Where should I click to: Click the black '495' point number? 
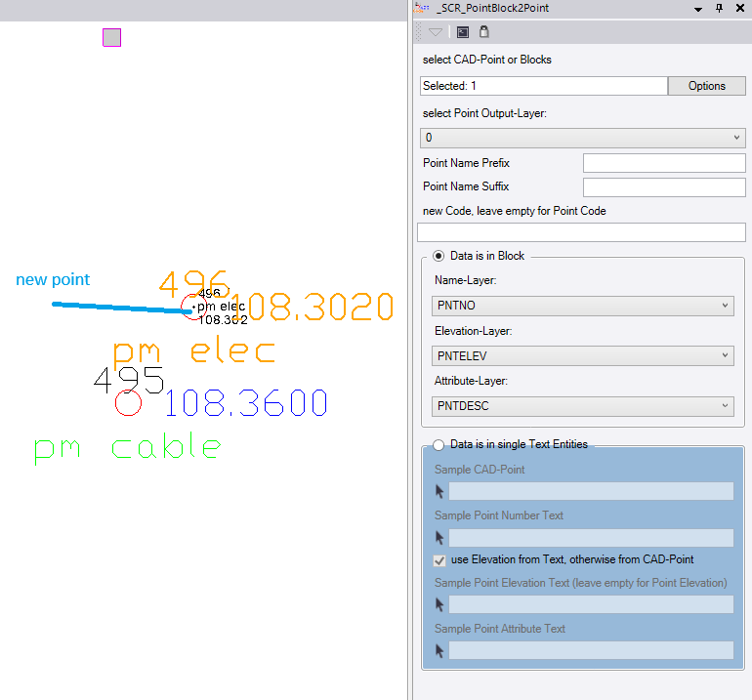129,380
